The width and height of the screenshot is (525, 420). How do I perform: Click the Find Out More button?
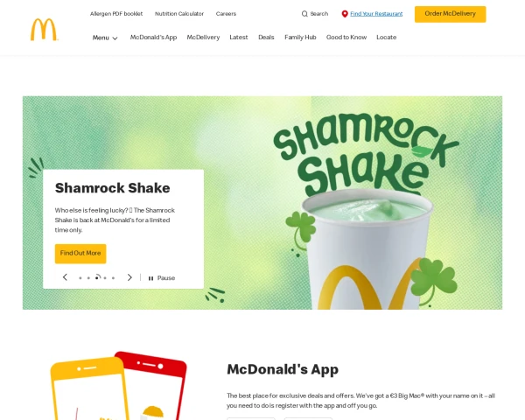point(80,254)
